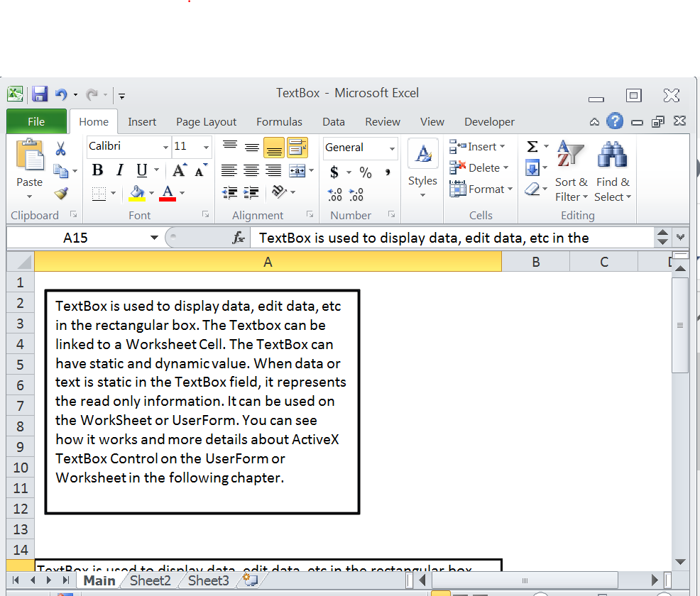The image size is (700, 596).
Task: Switch to the Developer ribbon tab
Action: (x=489, y=121)
